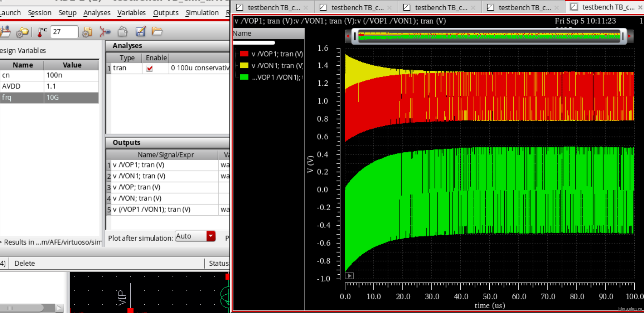
Task: Click the left handle of waveform zoom bar
Action: pyautogui.click(x=355, y=36)
